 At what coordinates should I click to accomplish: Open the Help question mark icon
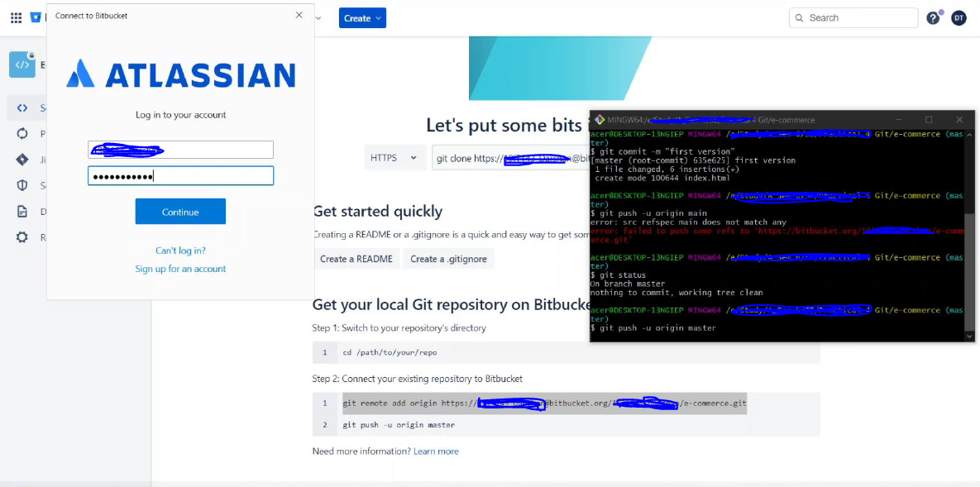(x=933, y=18)
